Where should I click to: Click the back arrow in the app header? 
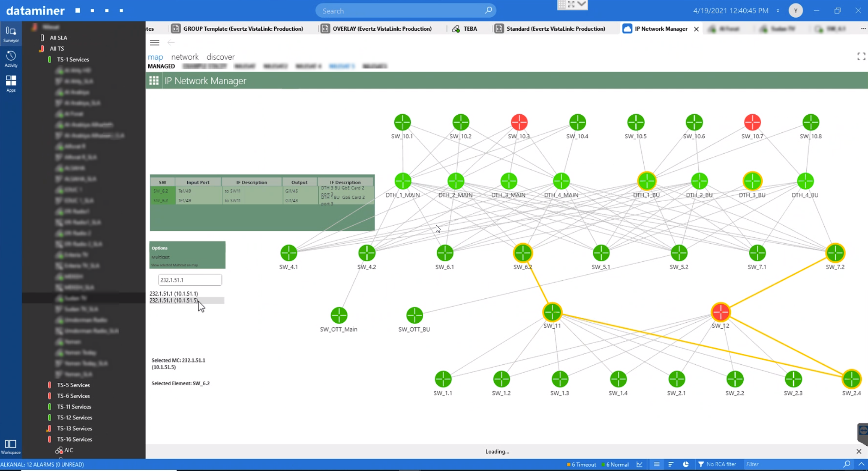tap(171, 42)
